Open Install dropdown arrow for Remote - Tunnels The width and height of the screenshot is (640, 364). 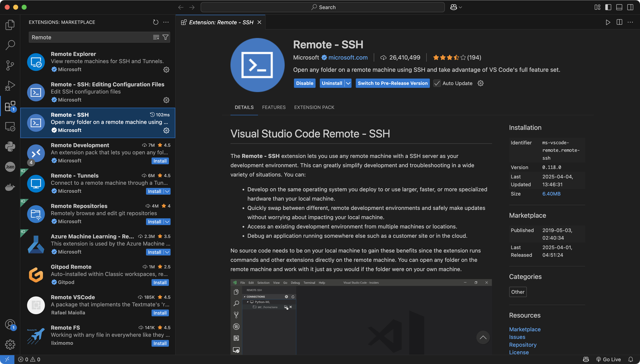pos(167,191)
